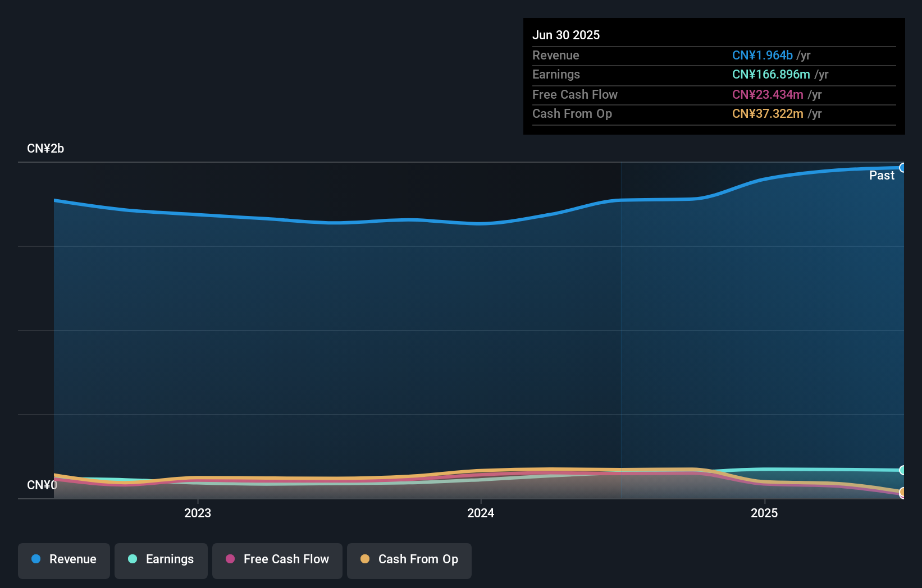Viewport: 922px width, 588px height.
Task: Click the pink Free Cash Flow legend dot
Action: tap(230, 559)
